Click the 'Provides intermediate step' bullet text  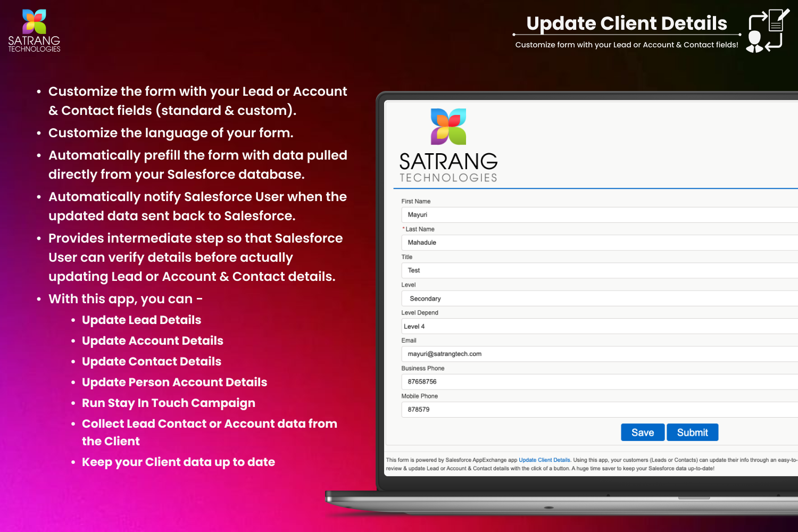pos(196,257)
